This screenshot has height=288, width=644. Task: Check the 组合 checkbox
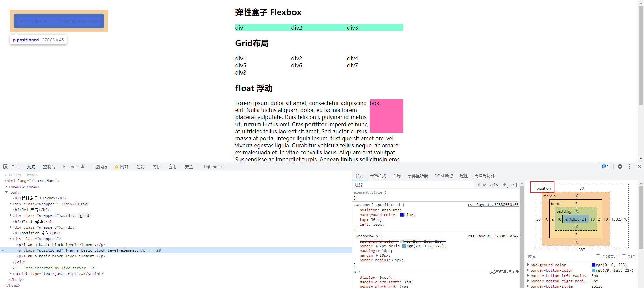624,256
